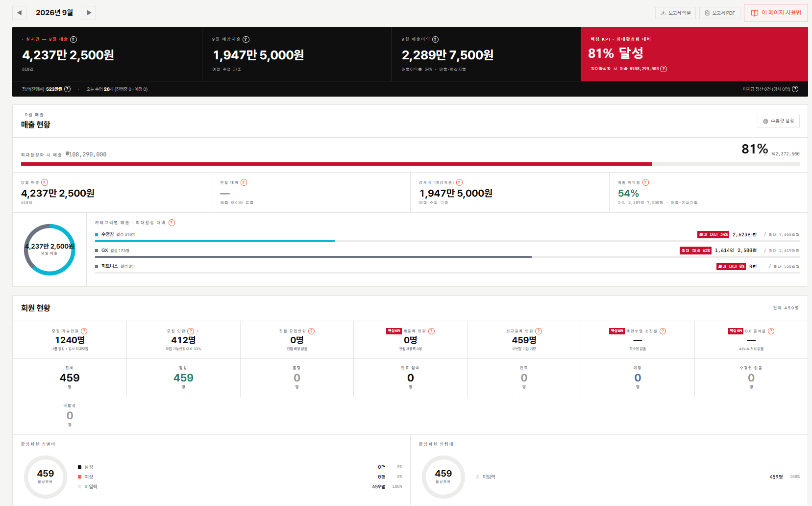
Task: Open 수용량 설정 settings button
Action: [778, 121]
